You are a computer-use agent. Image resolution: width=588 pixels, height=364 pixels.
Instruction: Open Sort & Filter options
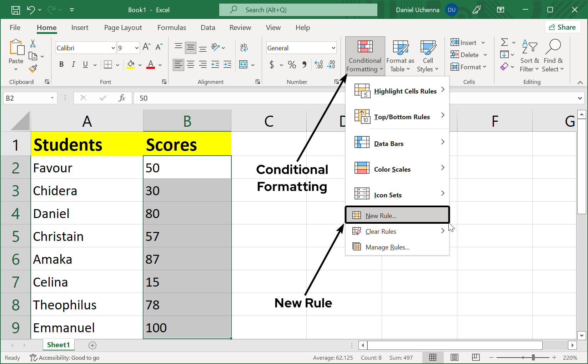pos(529,55)
